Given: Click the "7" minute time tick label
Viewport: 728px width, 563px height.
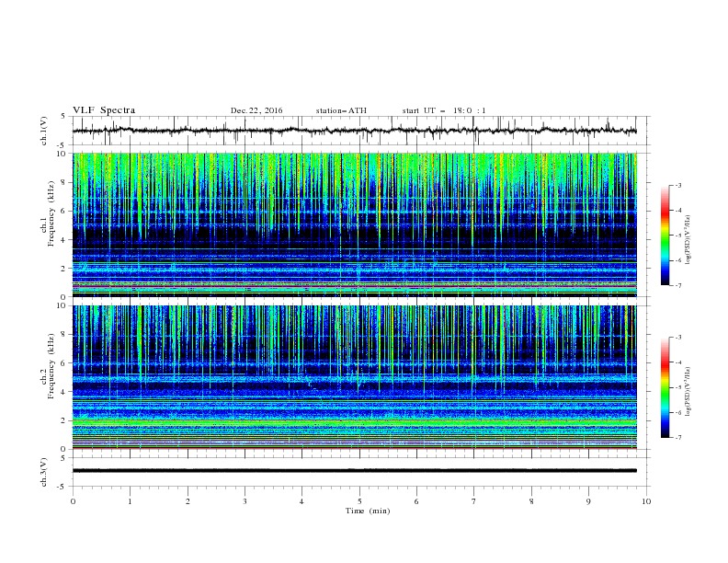Looking at the screenshot, I should click(x=474, y=501).
